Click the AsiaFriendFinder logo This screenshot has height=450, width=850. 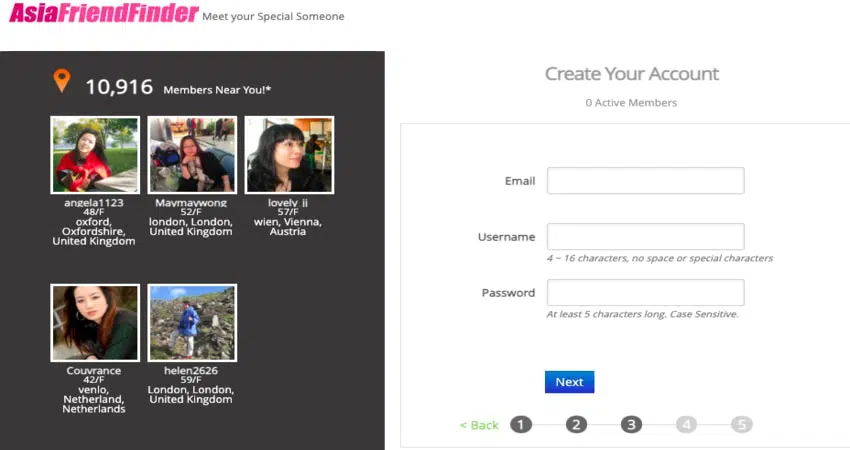(x=103, y=14)
